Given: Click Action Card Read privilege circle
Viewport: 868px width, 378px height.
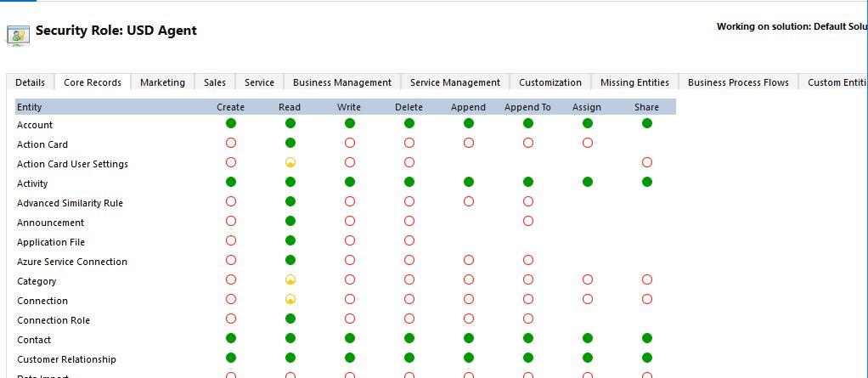Looking at the screenshot, I should [290, 143].
